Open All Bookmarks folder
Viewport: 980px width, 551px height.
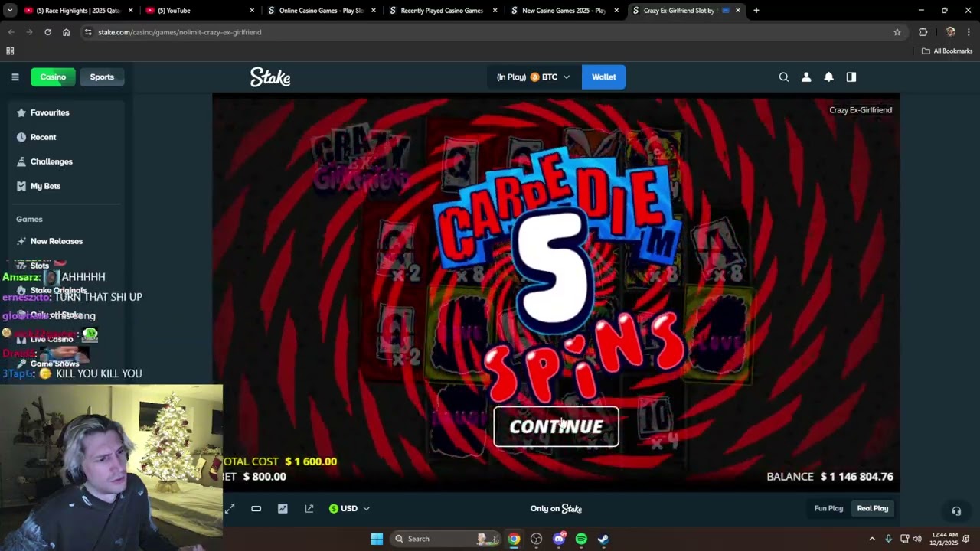[x=947, y=51]
